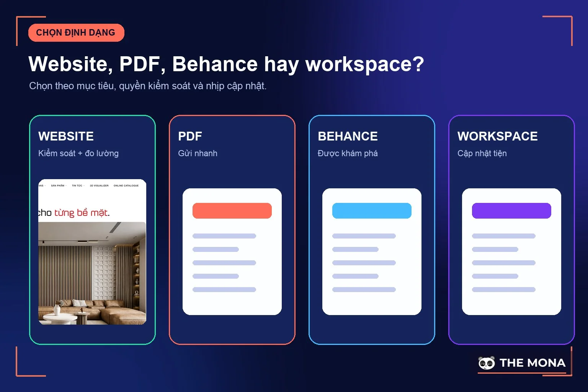Open "ONLINE CATALOGUE" in the website preview menu

click(x=126, y=186)
